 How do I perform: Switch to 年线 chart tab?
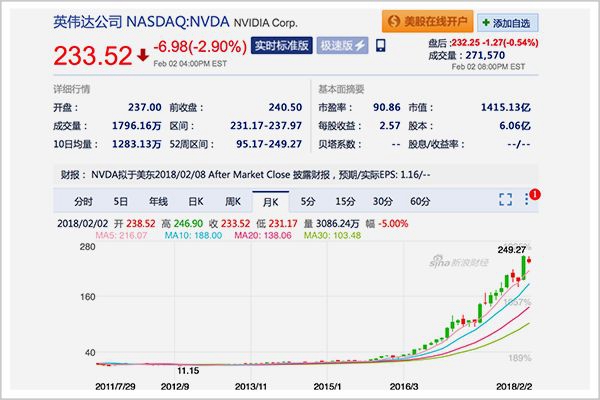click(x=158, y=201)
